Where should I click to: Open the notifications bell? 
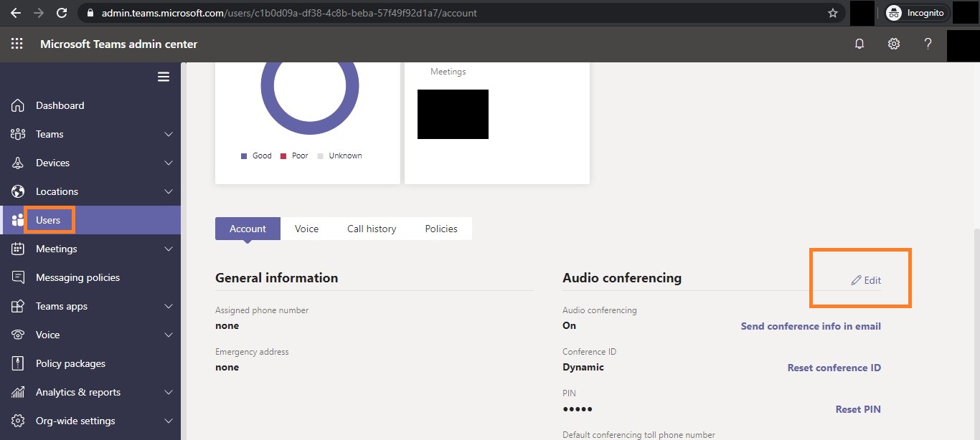[859, 44]
